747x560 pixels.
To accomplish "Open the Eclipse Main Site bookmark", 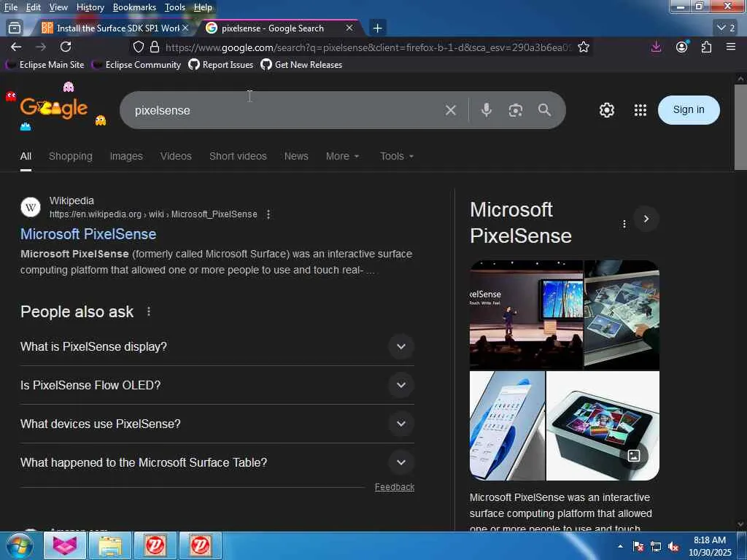I will [x=45, y=65].
